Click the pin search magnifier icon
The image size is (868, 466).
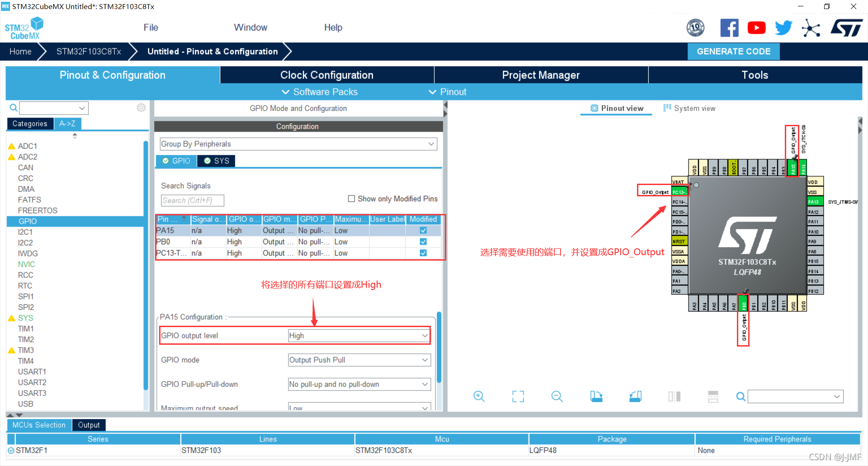741,397
